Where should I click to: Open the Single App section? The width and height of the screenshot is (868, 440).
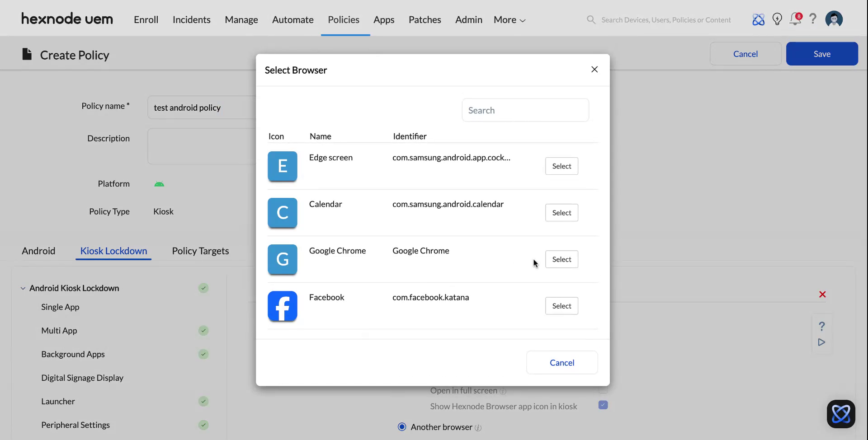tap(60, 307)
